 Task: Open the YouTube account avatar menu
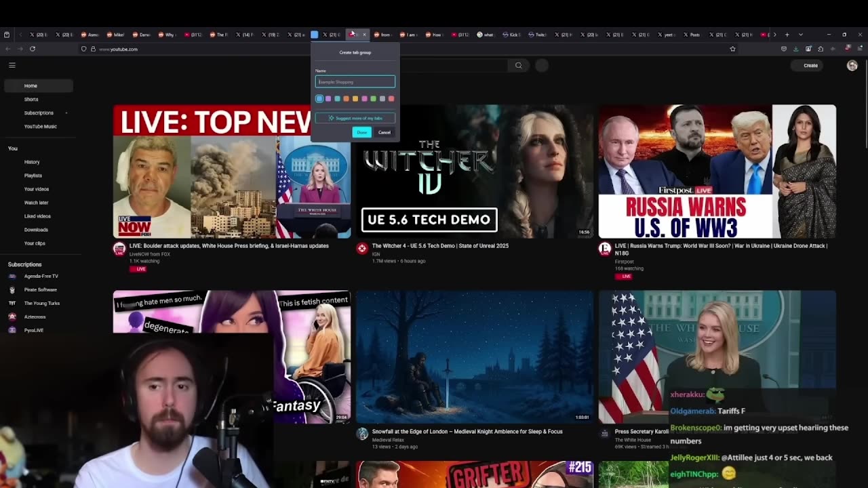click(x=852, y=65)
